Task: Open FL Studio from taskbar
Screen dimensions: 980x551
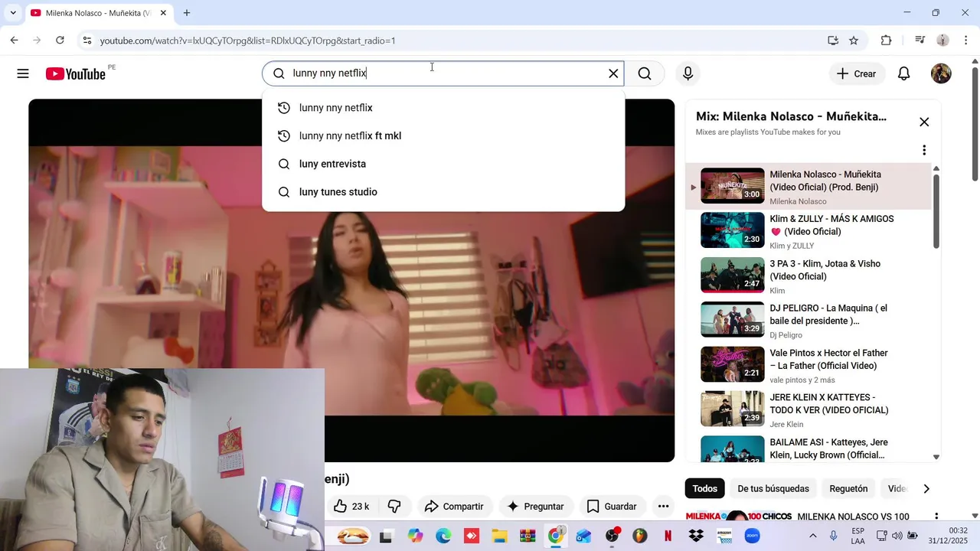Action: 639,536
